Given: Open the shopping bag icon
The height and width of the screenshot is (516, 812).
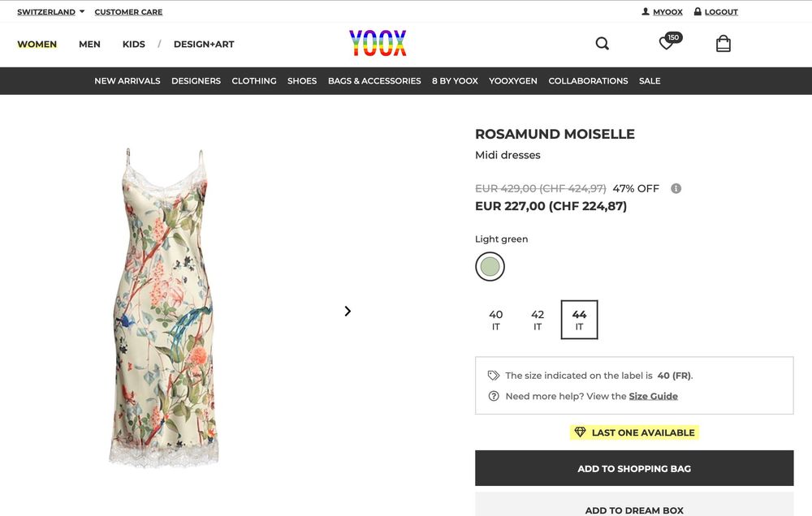Looking at the screenshot, I should 723,44.
